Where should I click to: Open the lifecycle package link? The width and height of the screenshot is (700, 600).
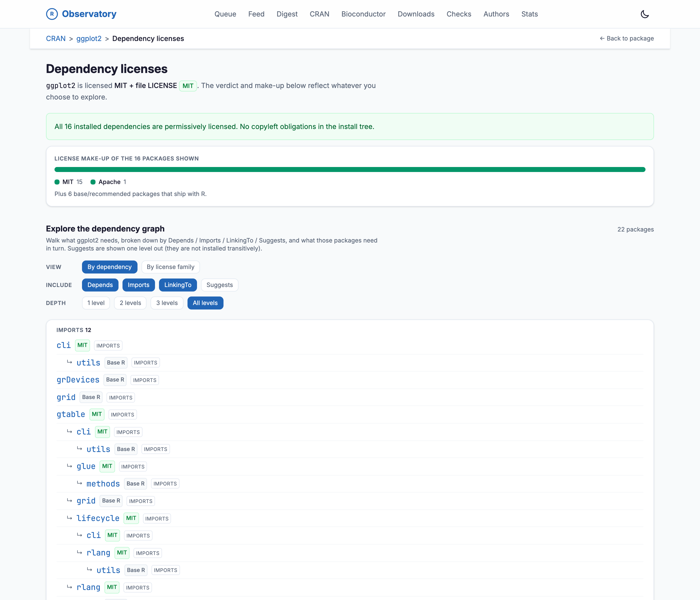(98, 518)
